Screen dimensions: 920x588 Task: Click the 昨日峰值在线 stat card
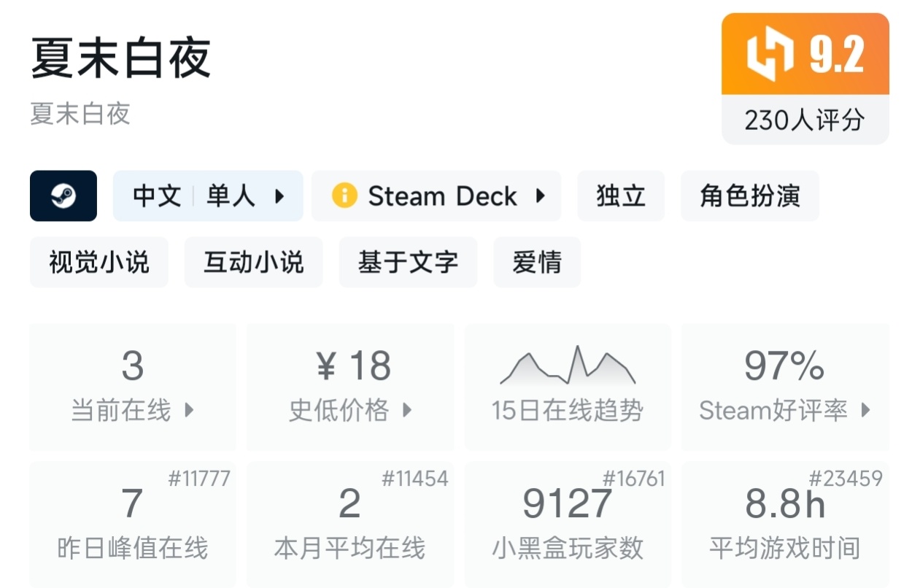tap(133, 524)
